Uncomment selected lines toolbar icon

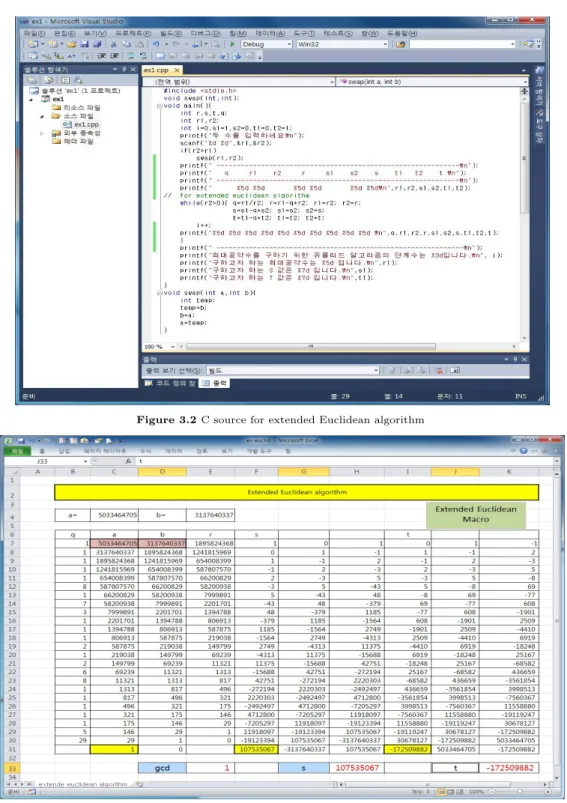pyautogui.click(x=143, y=56)
